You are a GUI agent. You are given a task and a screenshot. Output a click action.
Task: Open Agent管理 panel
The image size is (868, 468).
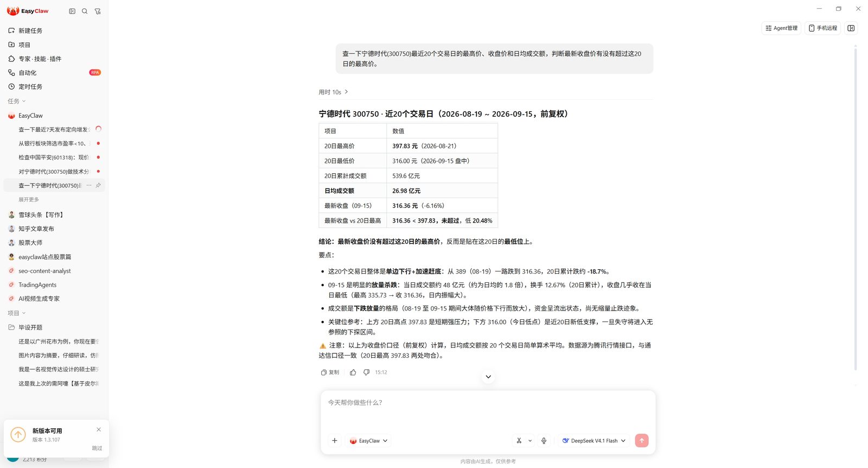point(781,28)
